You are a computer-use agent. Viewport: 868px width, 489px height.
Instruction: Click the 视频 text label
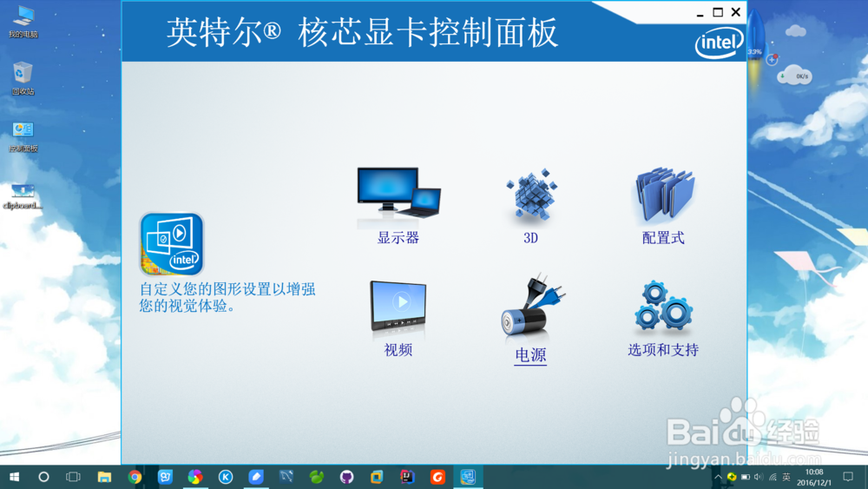(x=398, y=350)
